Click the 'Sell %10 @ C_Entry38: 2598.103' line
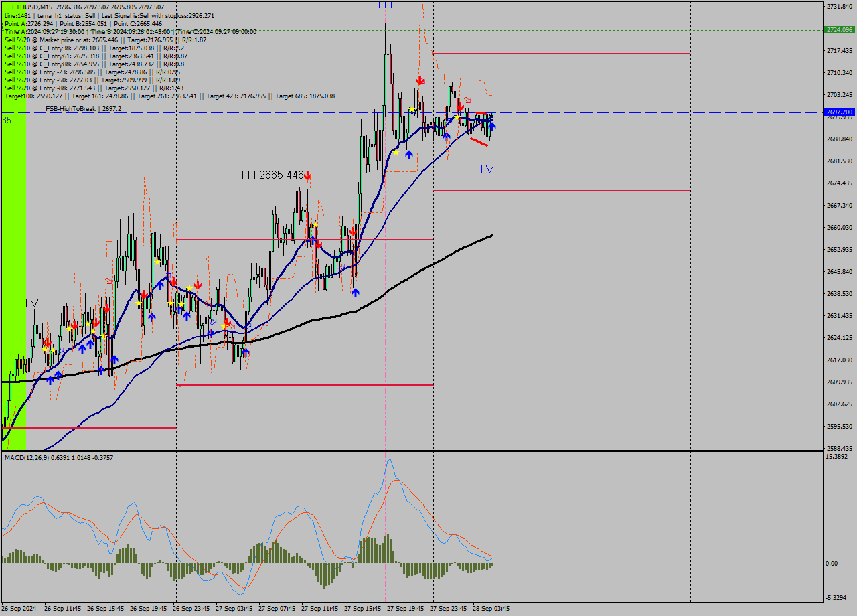 click(x=96, y=48)
